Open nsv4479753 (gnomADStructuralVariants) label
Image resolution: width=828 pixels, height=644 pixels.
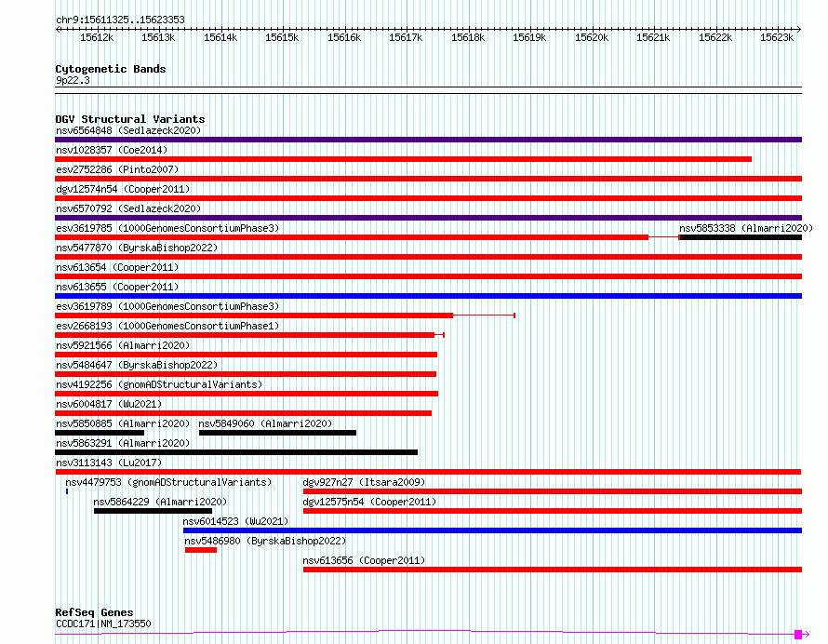pyautogui.click(x=168, y=482)
